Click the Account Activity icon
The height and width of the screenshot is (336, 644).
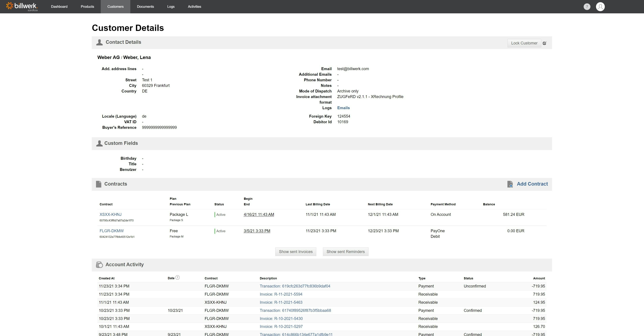[100, 265]
